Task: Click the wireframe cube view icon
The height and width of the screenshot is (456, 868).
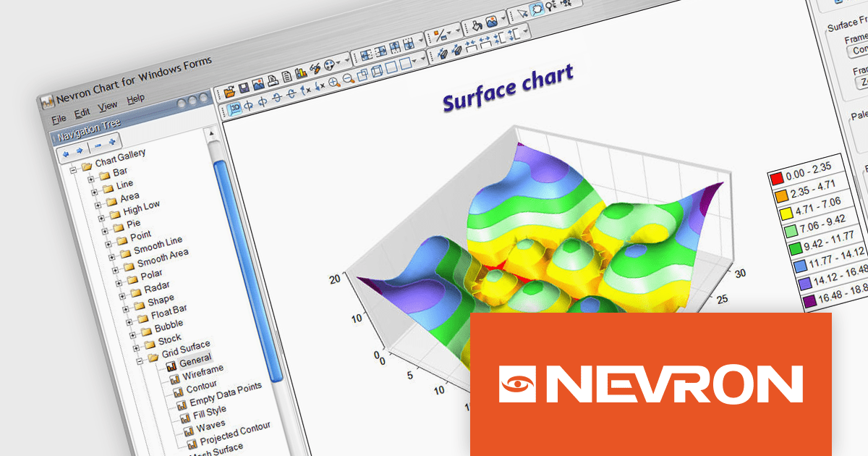Action: click(x=377, y=71)
